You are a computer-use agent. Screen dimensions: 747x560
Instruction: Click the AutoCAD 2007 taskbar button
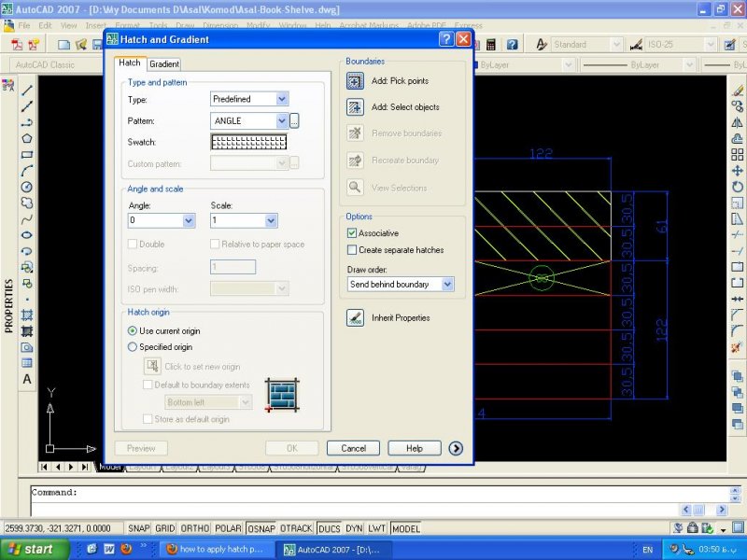click(336, 549)
